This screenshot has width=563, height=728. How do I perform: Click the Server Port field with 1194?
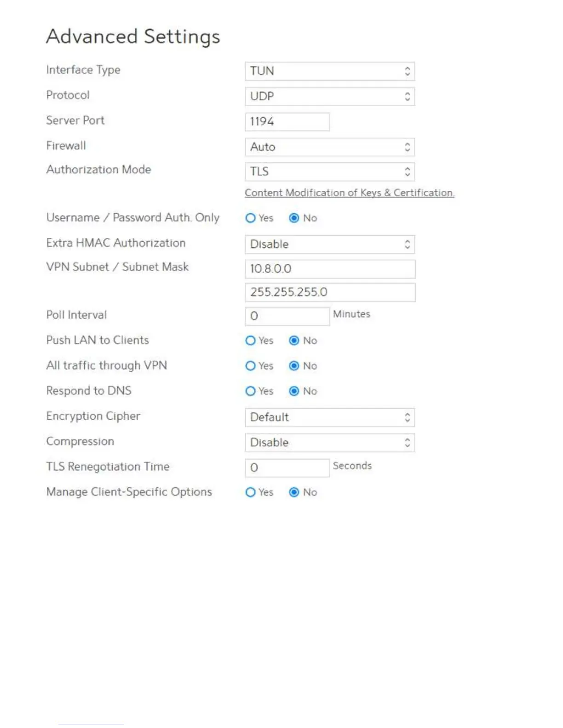[x=287, y=122]
